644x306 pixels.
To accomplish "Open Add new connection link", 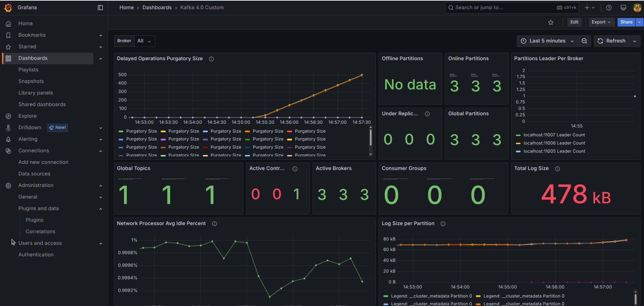I will click(43, 162).
